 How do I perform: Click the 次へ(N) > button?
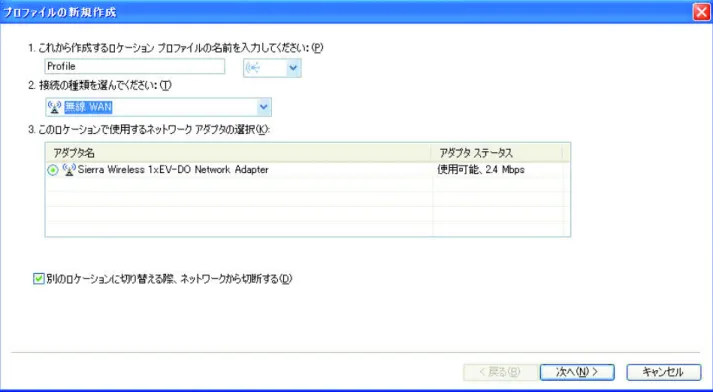click(x=577, y=372)
